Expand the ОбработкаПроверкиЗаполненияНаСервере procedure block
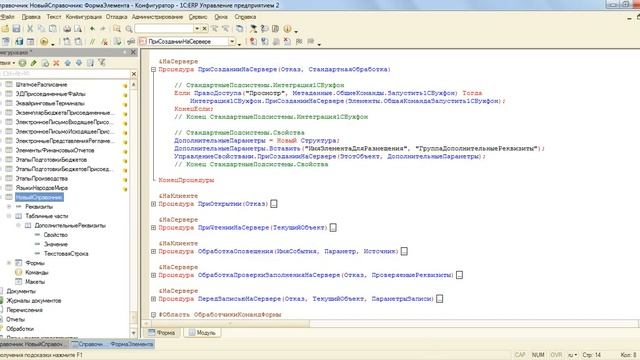Screen dimensions: 640x360 pos(153,275)
